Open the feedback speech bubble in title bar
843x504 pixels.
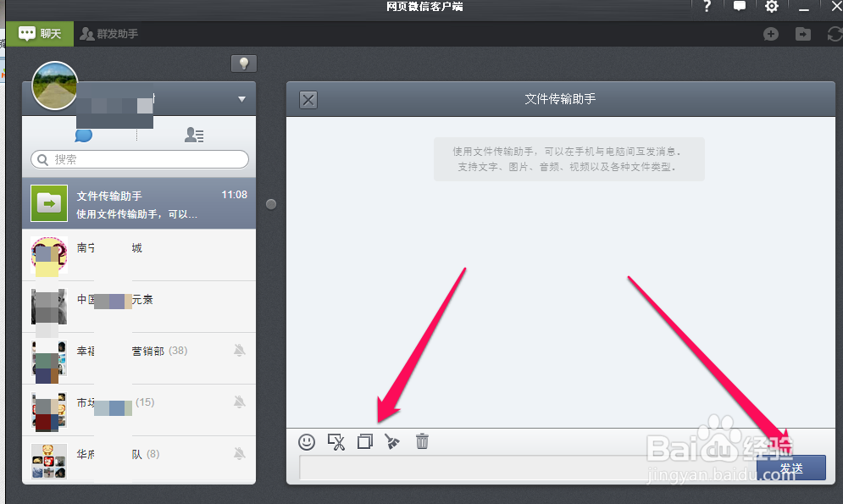coord(740,6)
